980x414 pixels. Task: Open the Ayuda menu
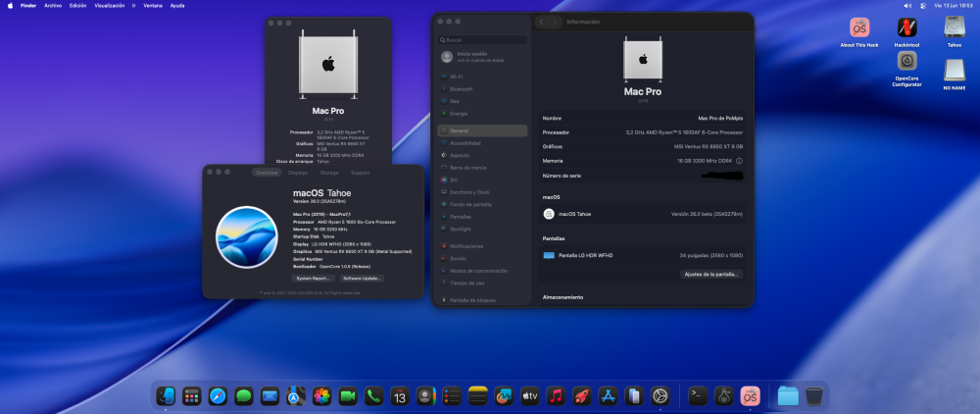(x=177, y=5)
